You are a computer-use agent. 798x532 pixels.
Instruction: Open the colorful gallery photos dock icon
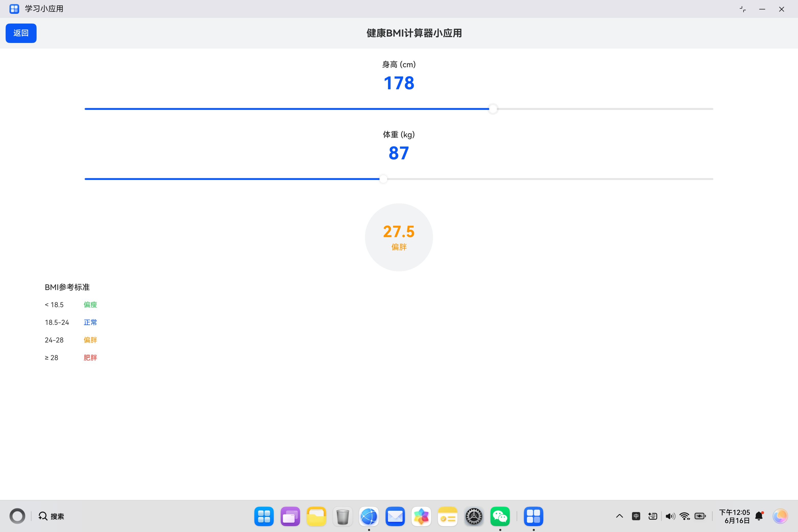(422, 516)
